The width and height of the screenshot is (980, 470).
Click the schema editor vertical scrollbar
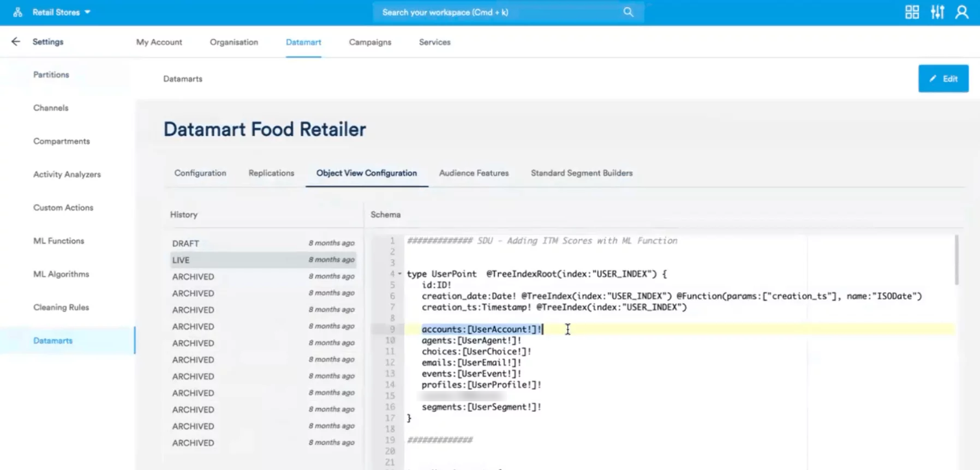tap(956, 260)
